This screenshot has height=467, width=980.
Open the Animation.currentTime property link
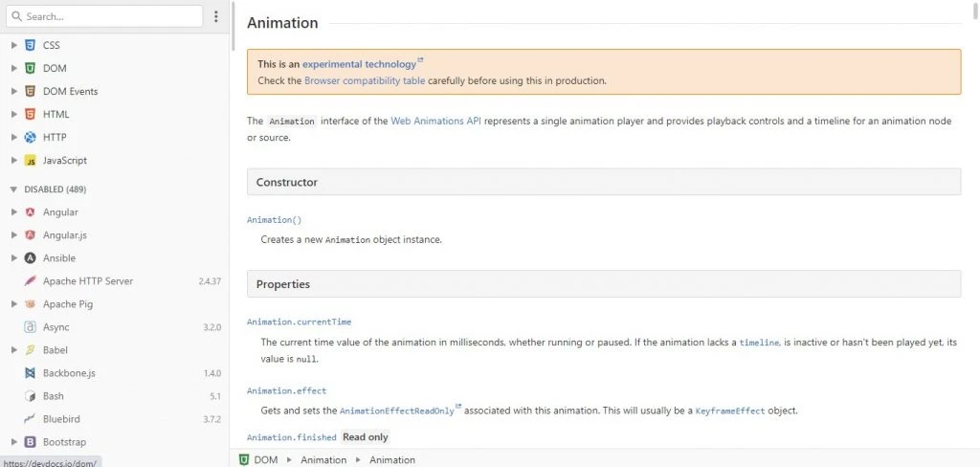(300, 322)
